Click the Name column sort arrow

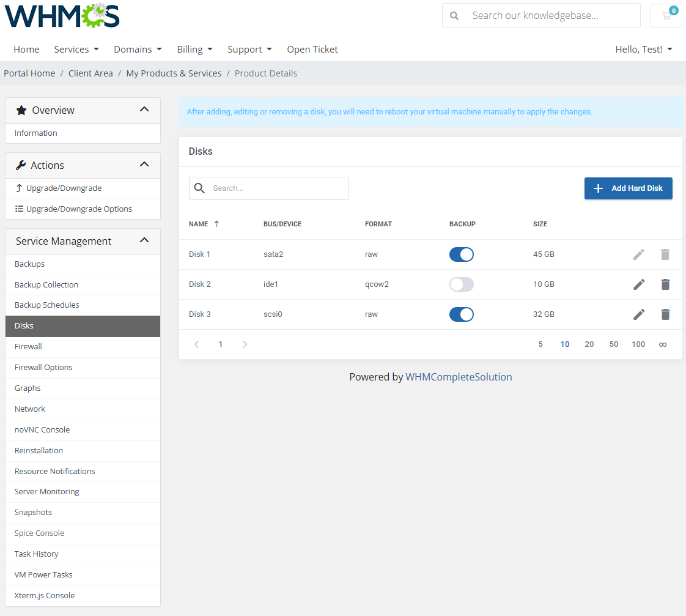(216, 224)
